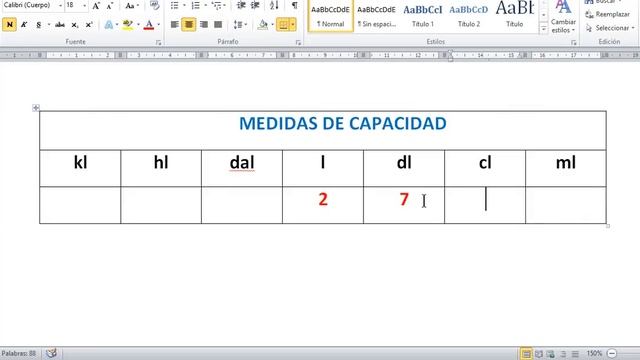Click the table move handle
This screenshot has height=360, width=640.
(36, 108)
